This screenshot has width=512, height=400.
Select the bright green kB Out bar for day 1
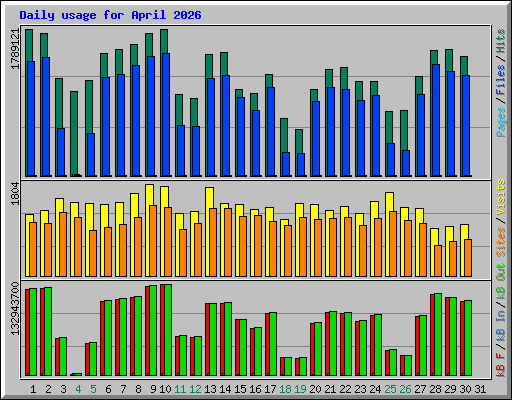33,332
